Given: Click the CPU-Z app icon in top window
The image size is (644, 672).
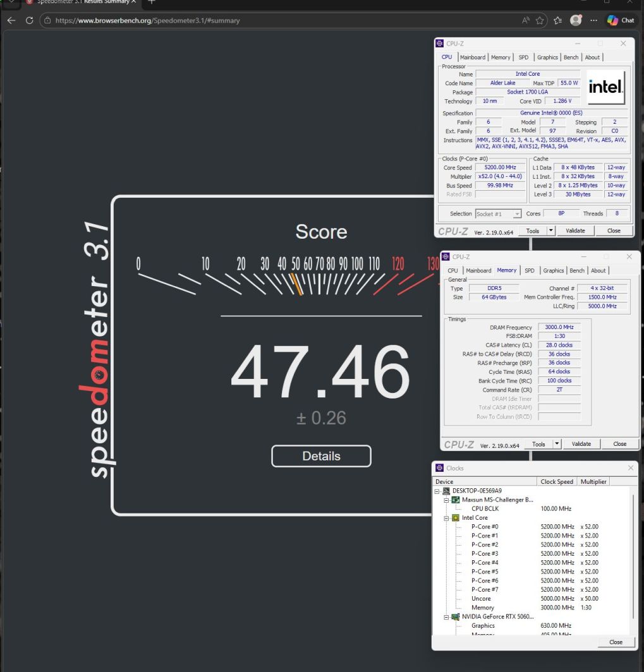Looking at the screenshot, I should [x=439, y=44].
